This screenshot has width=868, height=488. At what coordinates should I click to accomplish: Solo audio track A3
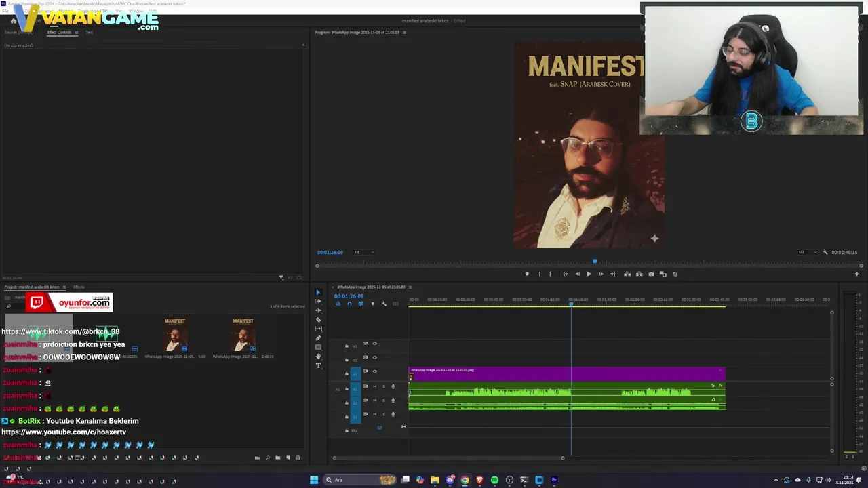pyautogui.click(x=383, y=413)
